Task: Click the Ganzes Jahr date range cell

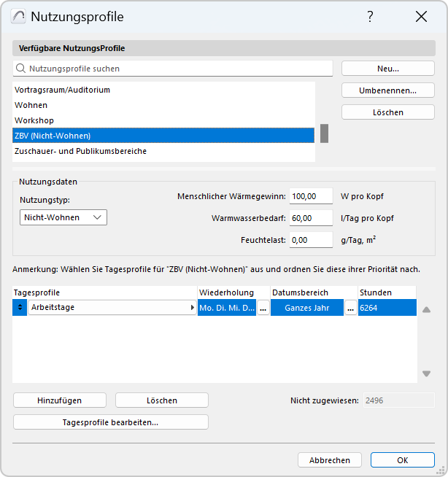Action: coord(306,308)
